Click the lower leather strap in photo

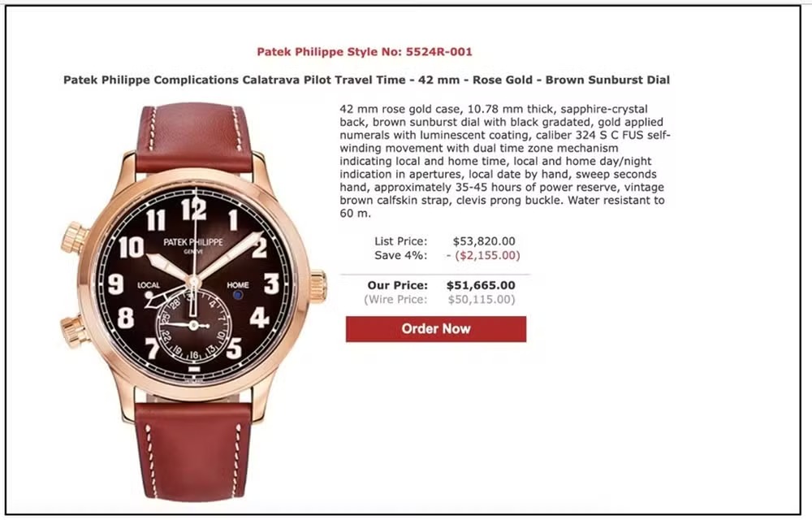(x=193, y=451)
